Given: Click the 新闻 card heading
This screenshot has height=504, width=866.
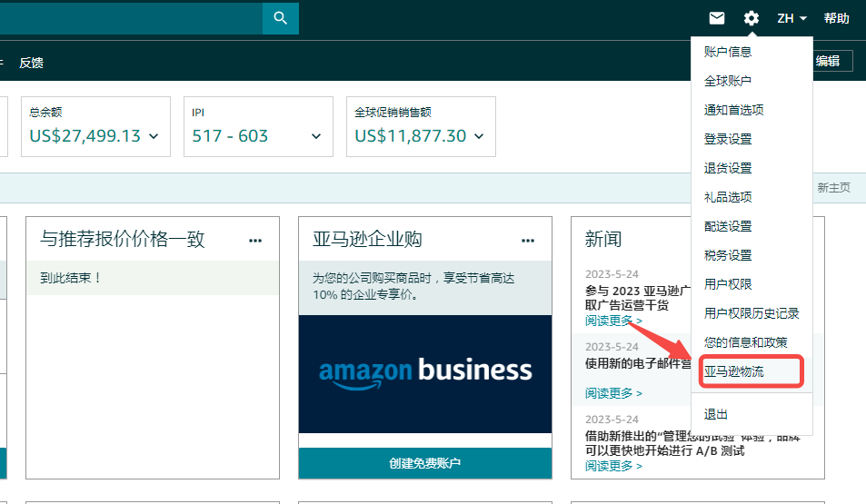Looking at the screenshot, I should coord(603,240).
